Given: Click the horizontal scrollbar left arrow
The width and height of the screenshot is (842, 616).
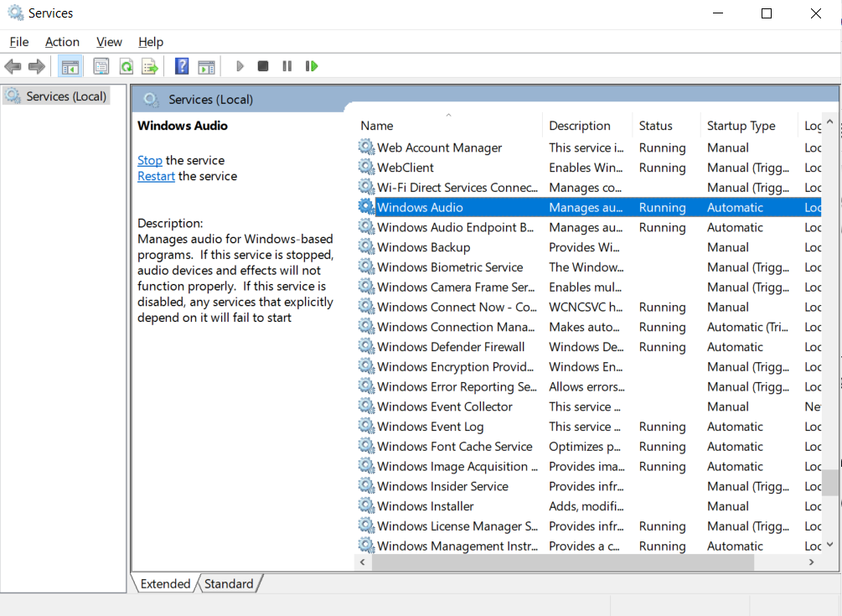Looking at the screenshot, I should pos(363,562).
